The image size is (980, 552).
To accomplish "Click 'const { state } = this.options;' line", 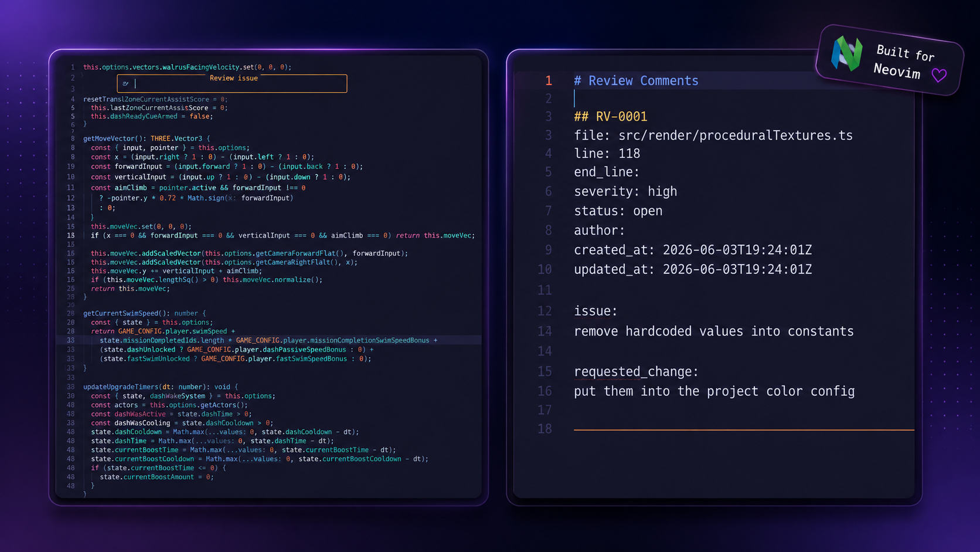I will pos(152,323).
